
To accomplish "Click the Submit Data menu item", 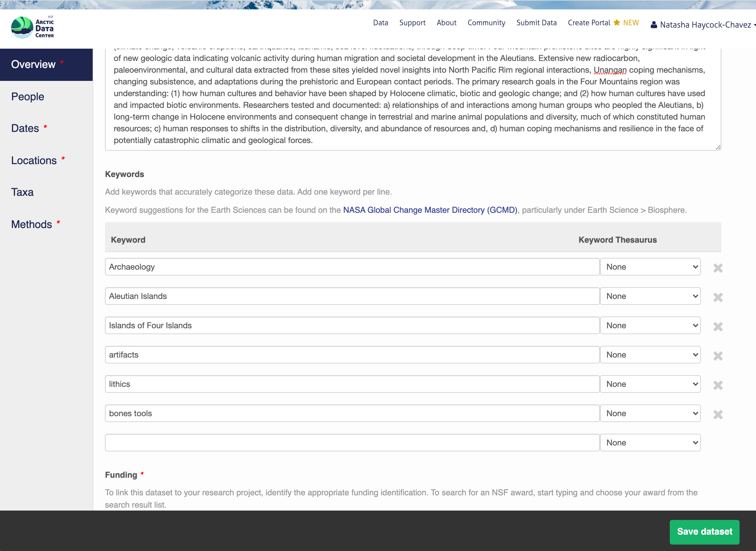I will (536, 23).
